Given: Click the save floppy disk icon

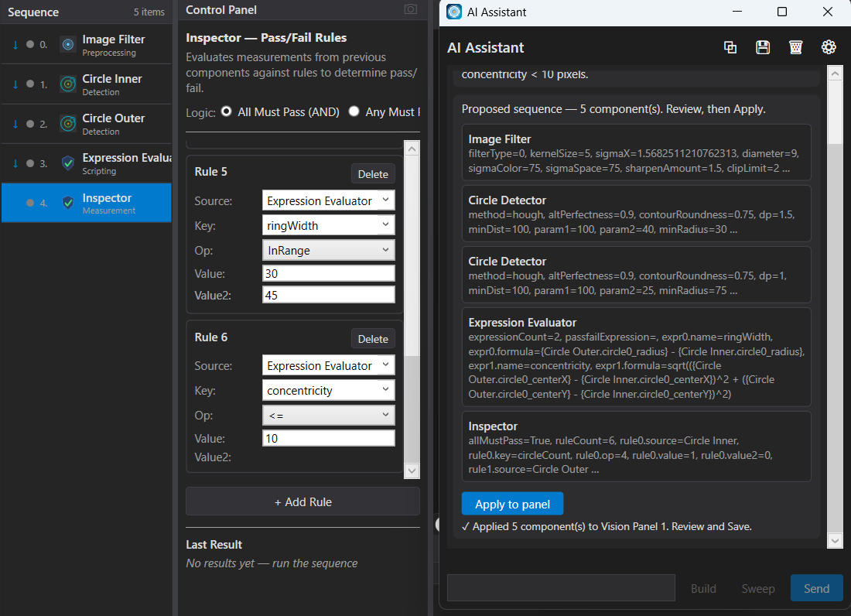Looking at the screenshot, I should 763,47.
